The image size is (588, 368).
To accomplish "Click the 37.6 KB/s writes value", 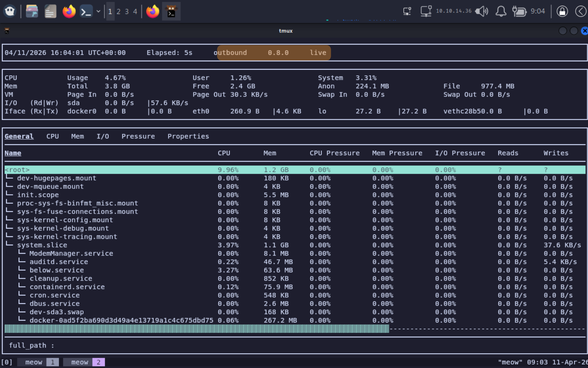I will 562,245.
